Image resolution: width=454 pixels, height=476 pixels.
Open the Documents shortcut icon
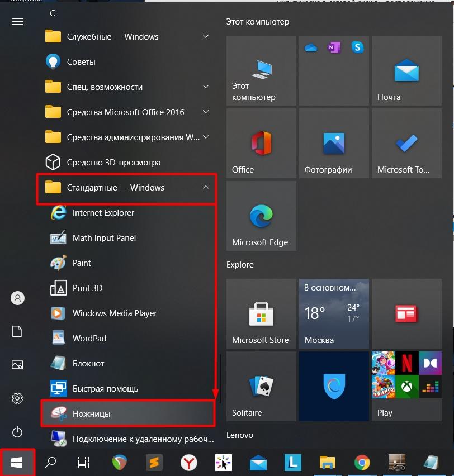pyautogui.click(x=17, y=331)
